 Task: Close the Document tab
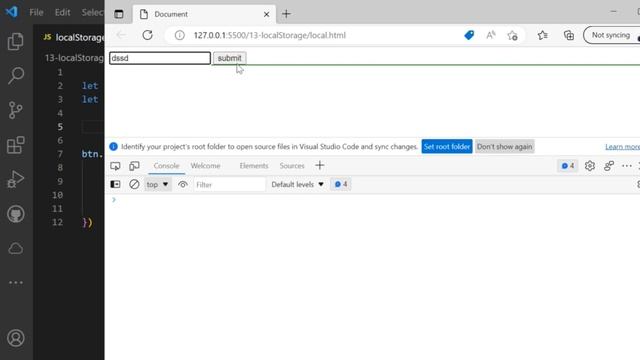click(x=267, y=14)
